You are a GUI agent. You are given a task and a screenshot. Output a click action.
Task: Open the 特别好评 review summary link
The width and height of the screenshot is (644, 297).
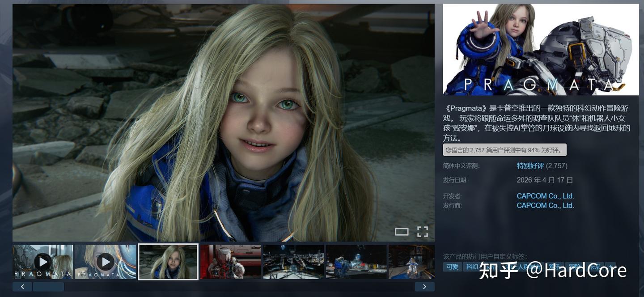pyautogui.click(x=530, y=166)
